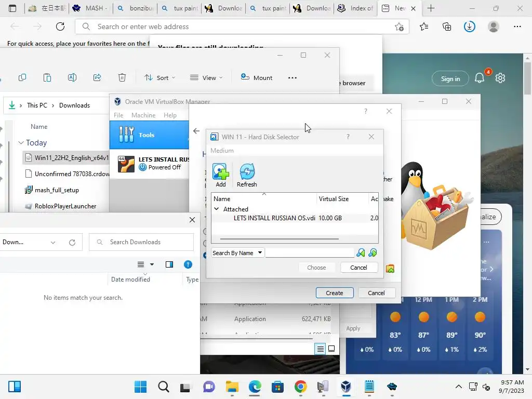532x399 pixels.
Task: Click Mount icon in File Explorer toolbar
Action: [x=256, y=78]
